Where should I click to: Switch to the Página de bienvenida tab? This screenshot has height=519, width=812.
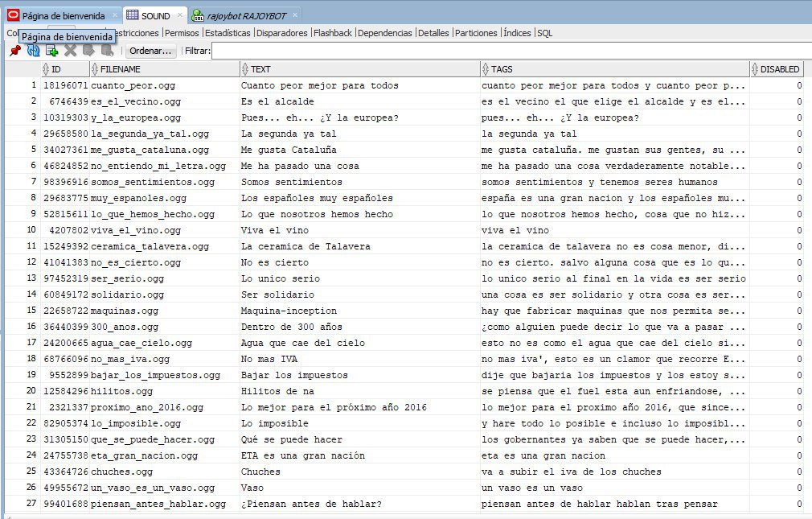[x=64, y=16]
